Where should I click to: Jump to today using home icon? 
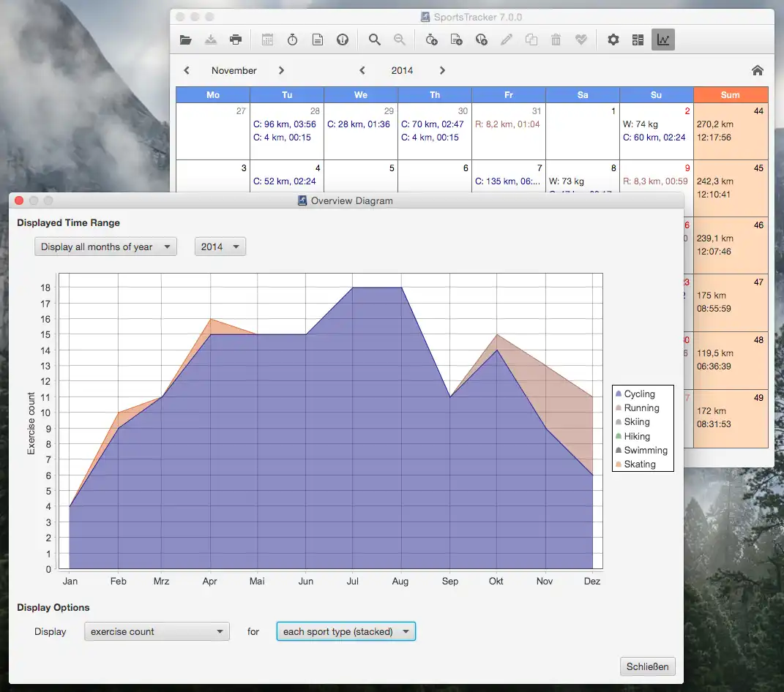click(x=758, y=70)
